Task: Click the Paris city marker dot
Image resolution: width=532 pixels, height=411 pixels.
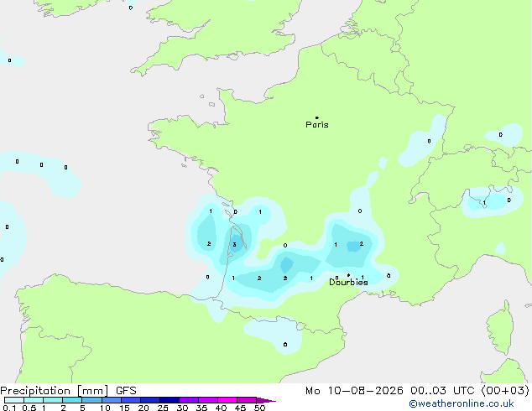Action: coord(317,117)
